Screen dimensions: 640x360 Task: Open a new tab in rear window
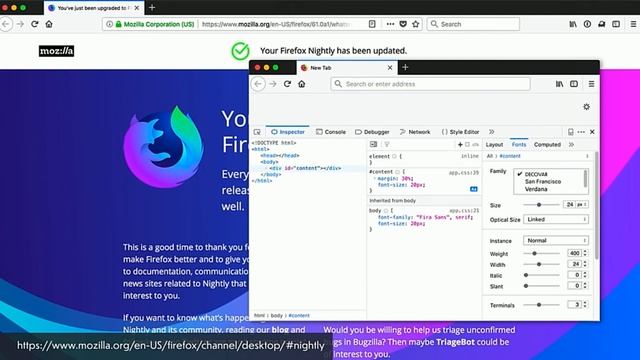(x=152, y=7)
